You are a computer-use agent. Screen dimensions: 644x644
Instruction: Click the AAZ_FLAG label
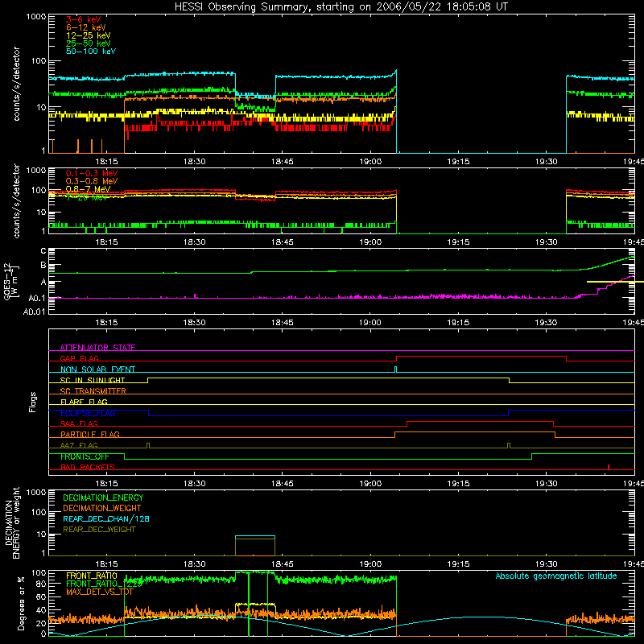pyautogui.click(x=79, y=445)
